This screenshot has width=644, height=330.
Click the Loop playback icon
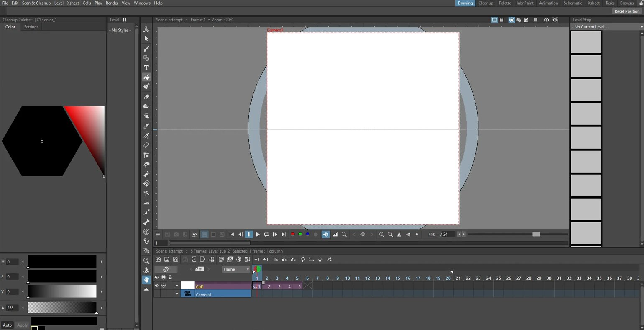pos(266,235)
